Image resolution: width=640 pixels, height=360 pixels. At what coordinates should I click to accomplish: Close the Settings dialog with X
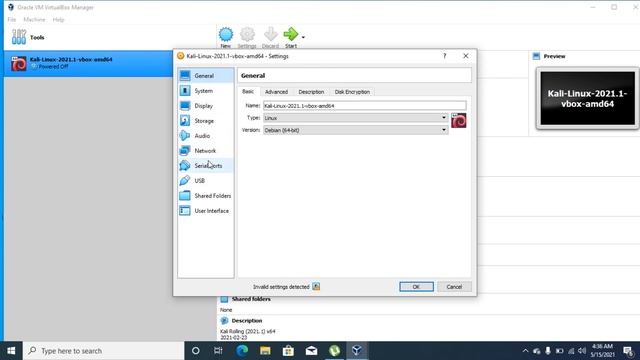click(466, 56)
